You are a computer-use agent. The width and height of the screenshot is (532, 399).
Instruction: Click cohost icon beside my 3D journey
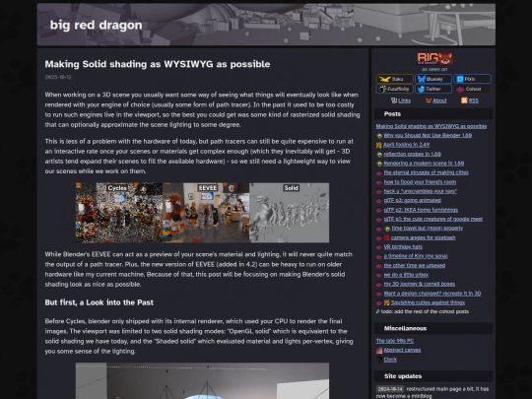click(379, 284)
